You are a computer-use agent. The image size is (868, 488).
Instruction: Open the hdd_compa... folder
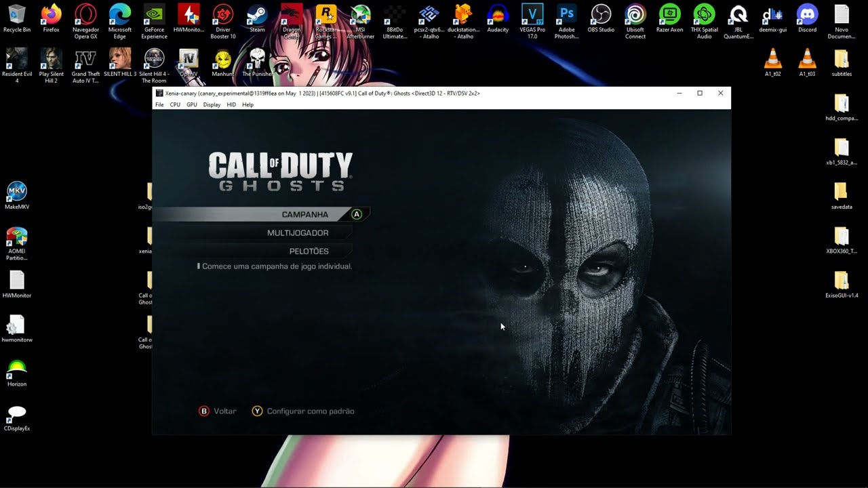pos(842,107)
